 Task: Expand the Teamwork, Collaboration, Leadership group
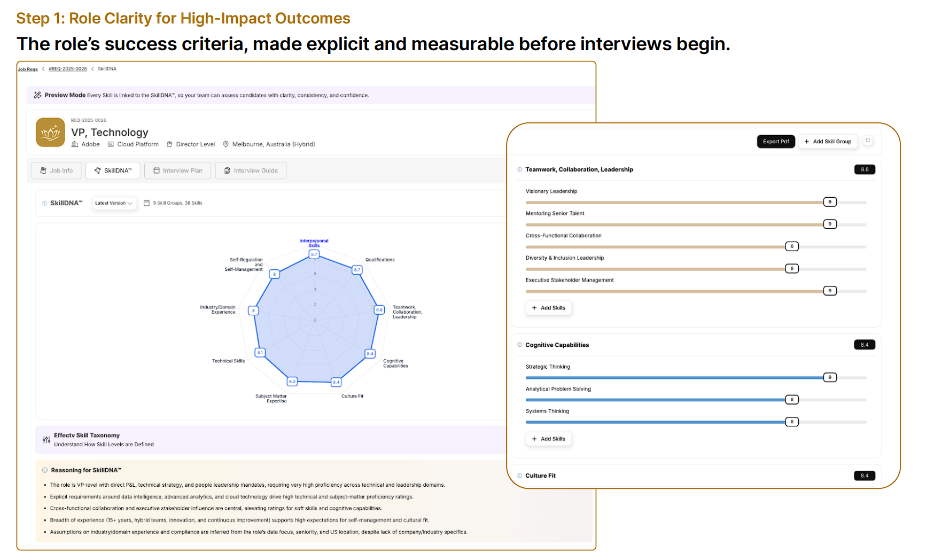pos(579,169)
